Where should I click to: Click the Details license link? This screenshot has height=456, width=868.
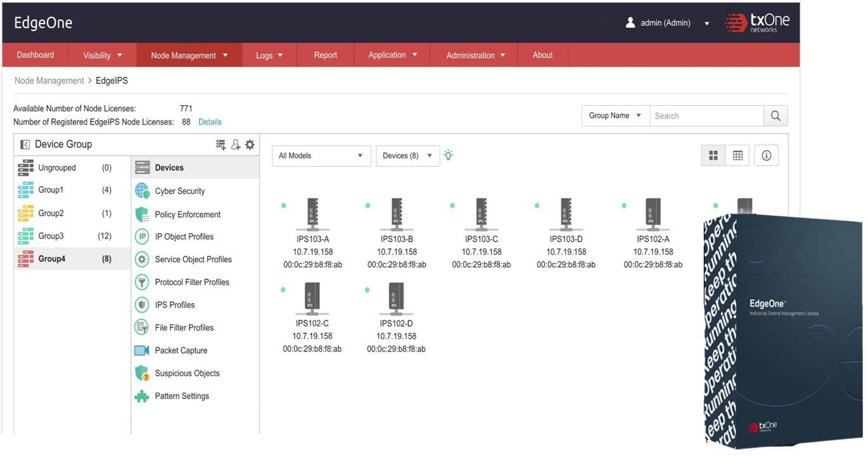[210, 122]
